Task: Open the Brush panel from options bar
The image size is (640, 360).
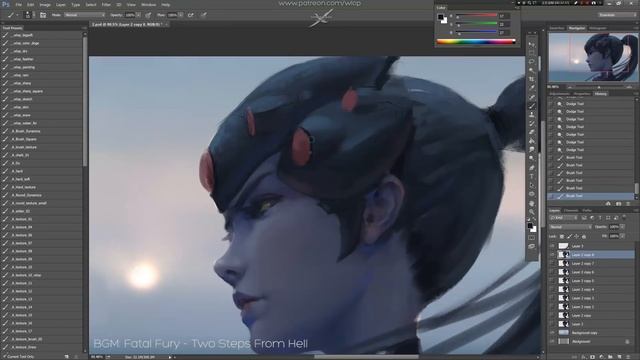Action: pos(43,15)
